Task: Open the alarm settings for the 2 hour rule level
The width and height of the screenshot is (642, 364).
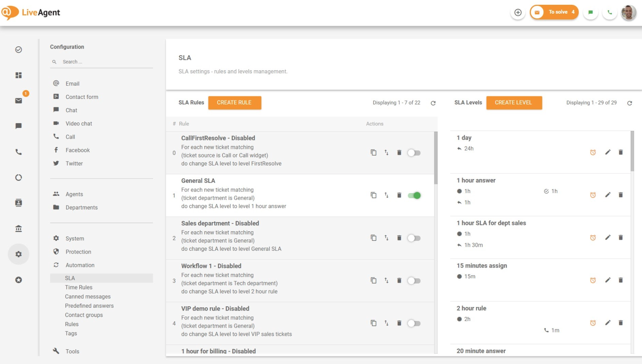Action: click(x=593, y=323)
